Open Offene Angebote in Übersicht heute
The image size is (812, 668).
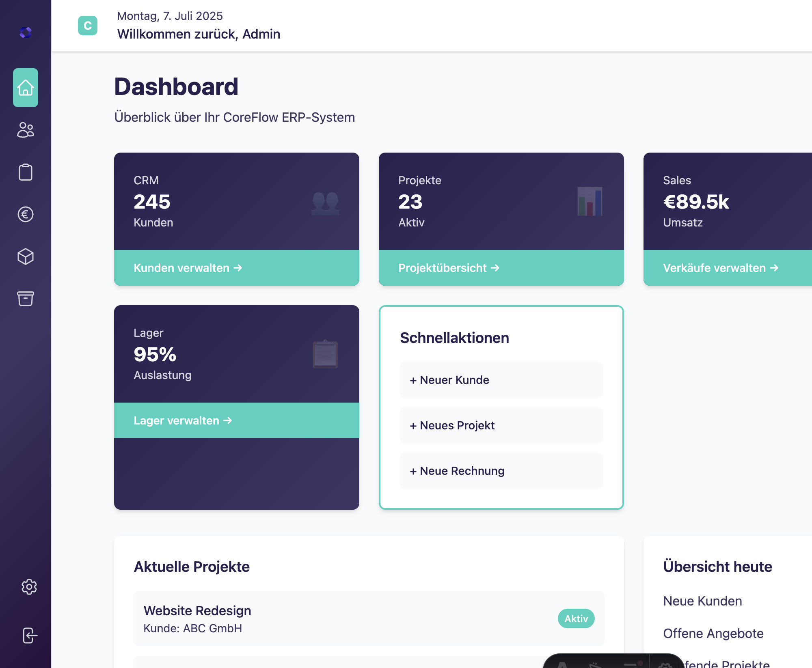(713, 633)
